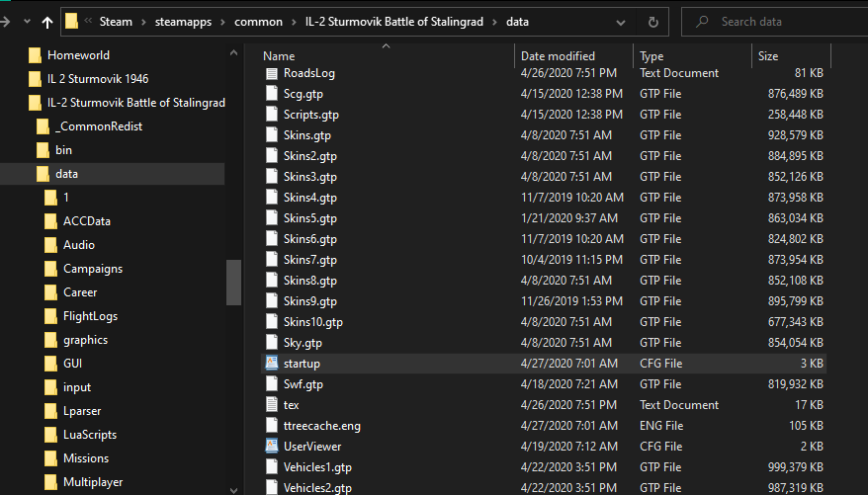The width and height of the screenshot is (868, 495).
Task: Click the Search data field
Action: click(775, 22)
